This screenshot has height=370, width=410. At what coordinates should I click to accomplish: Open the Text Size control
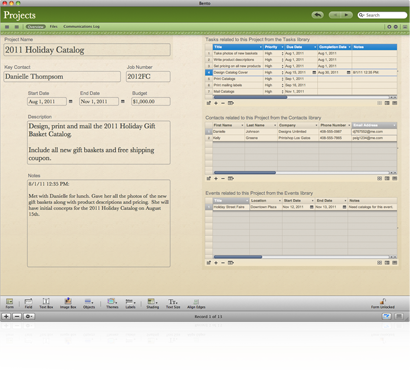tap(173, 303)
